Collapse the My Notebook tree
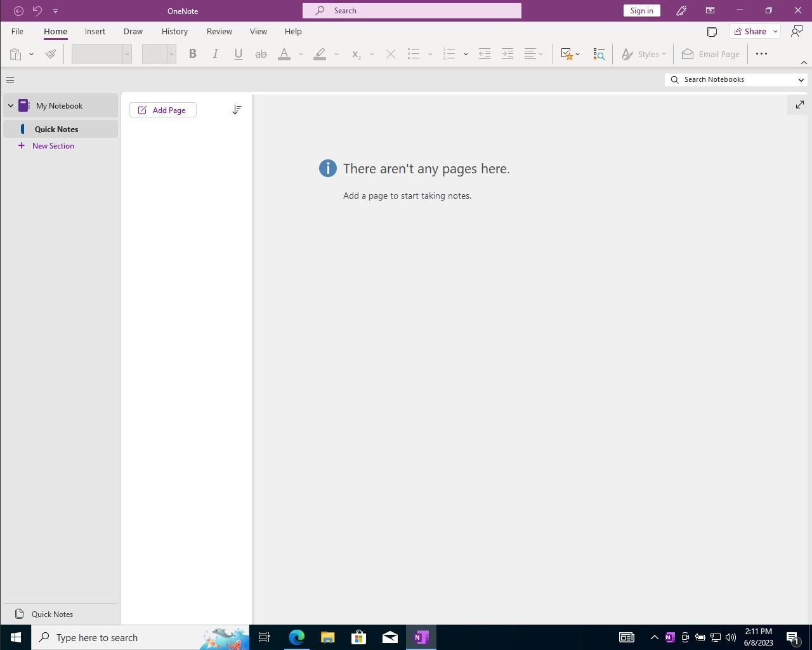 point(11,106)
